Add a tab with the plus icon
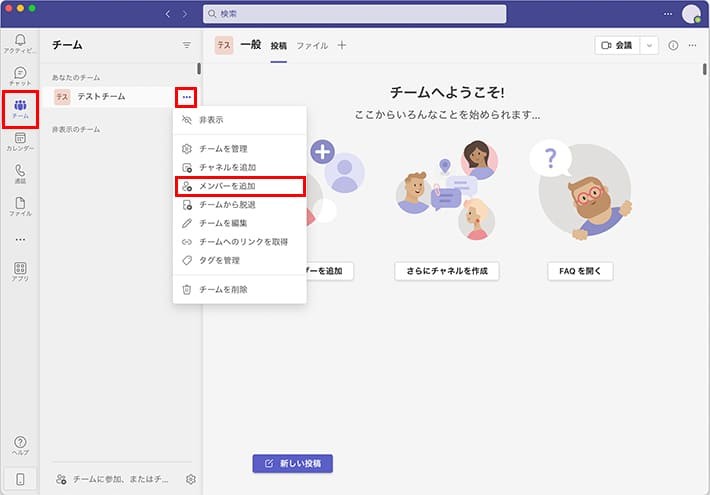710x495 pixels. coord(342,45)
